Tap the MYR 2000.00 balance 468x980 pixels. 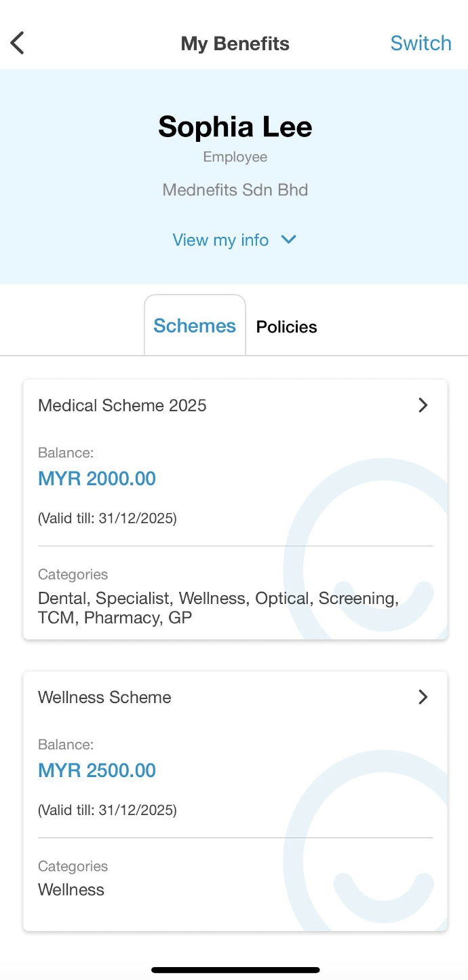(x=97, y=478)
